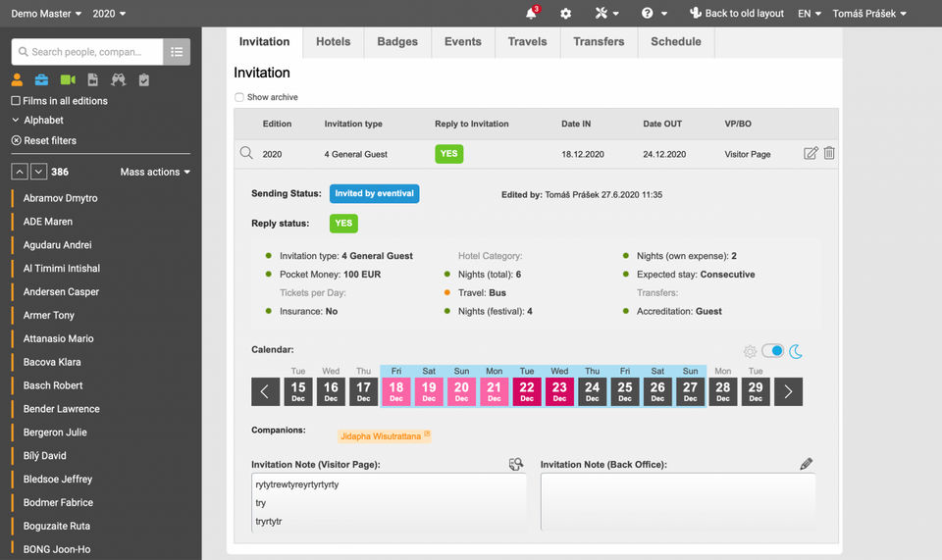This screenshot has height=560, width=942.
Task: Edit the 2020 invitation with pencil icon
Action: [811, 153]
